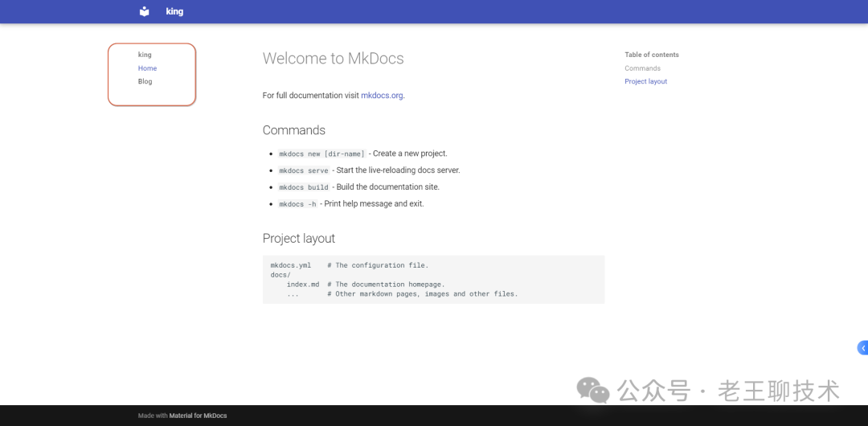Click 'Create a new project' text
Image resolution: width=868 pixels, height=426 pixels.
click(410, 154)
